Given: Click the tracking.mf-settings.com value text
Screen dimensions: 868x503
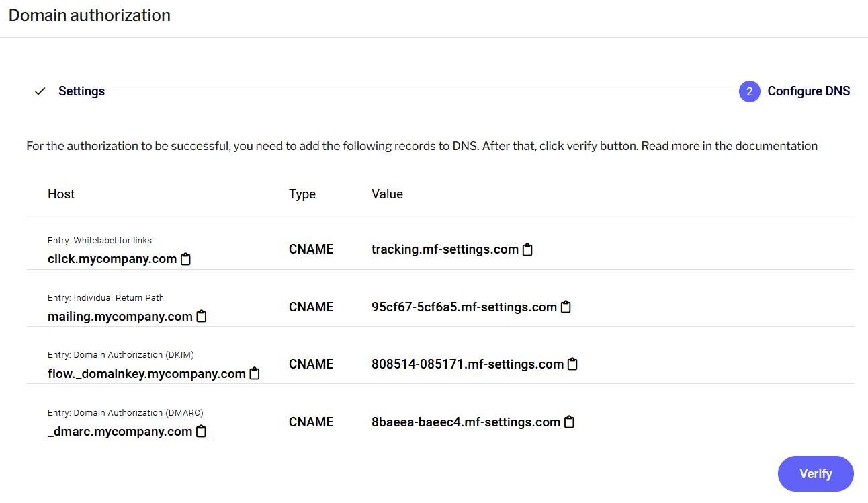Looking at the screenshot, I should click(x=445, y=249).
